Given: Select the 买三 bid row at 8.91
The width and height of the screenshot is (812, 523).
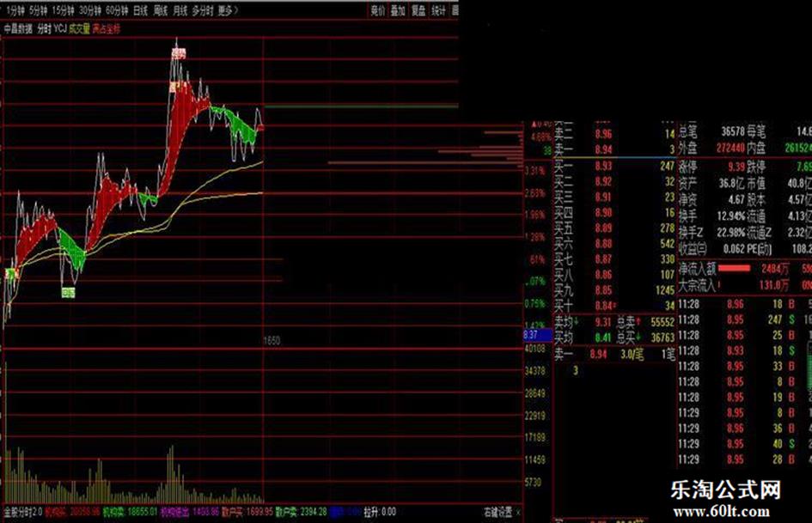Looking at the screenshot, I should click(614, 198).
